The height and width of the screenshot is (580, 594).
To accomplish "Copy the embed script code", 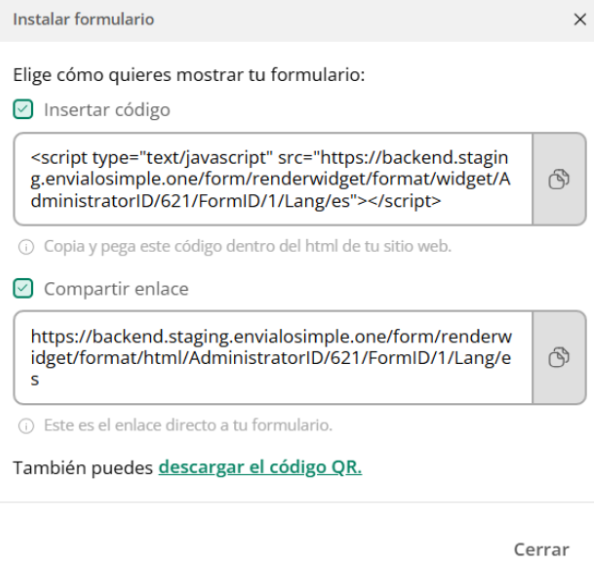I will click(x=559, y=179).
